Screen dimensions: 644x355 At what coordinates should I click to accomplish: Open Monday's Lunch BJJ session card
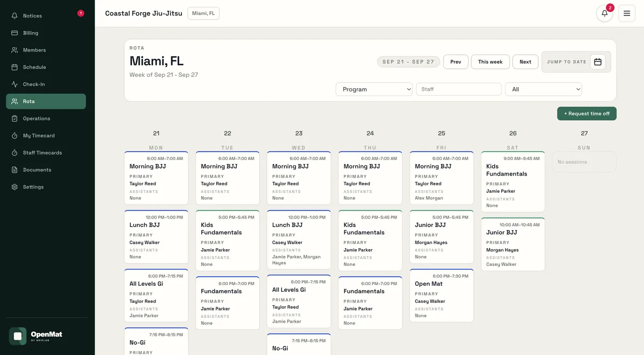(x=156, y=237)
